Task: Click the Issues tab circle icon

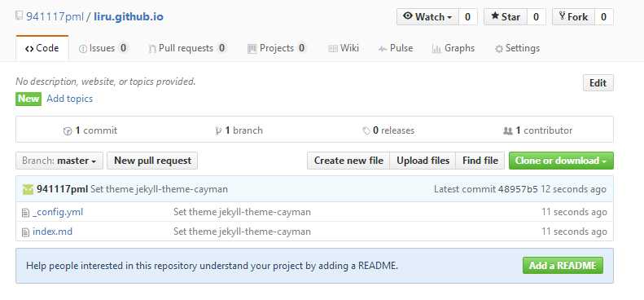Action: tap(82, 49)
